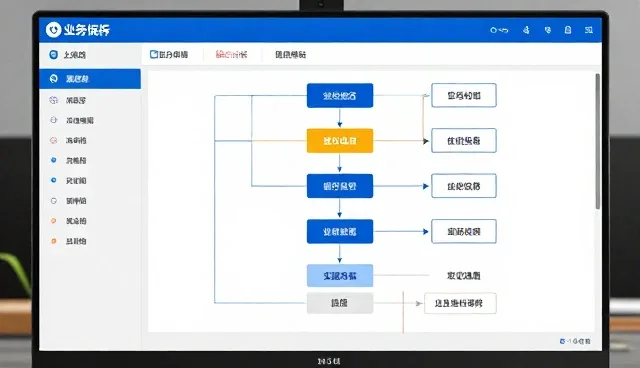Click status indicator at app's bottom-right corner
This screenshot has width=640, height=368.
[575, 341]
